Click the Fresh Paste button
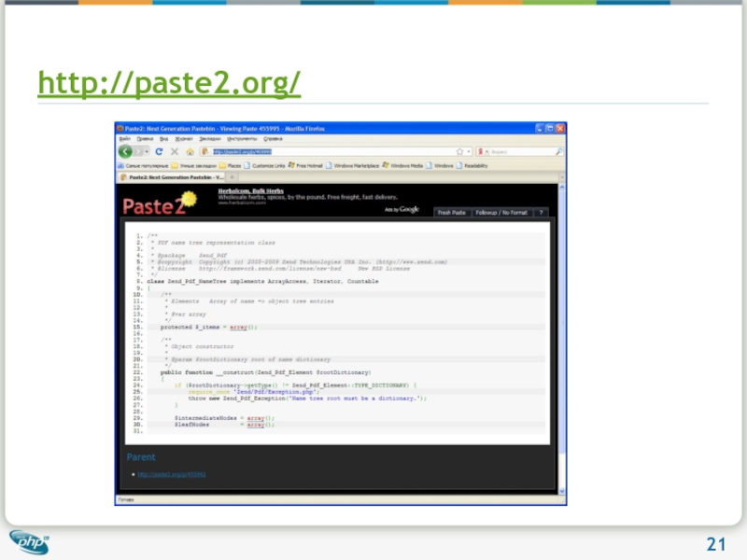The image size is (747, 560). pyautogui.click(x=452, y=213)
